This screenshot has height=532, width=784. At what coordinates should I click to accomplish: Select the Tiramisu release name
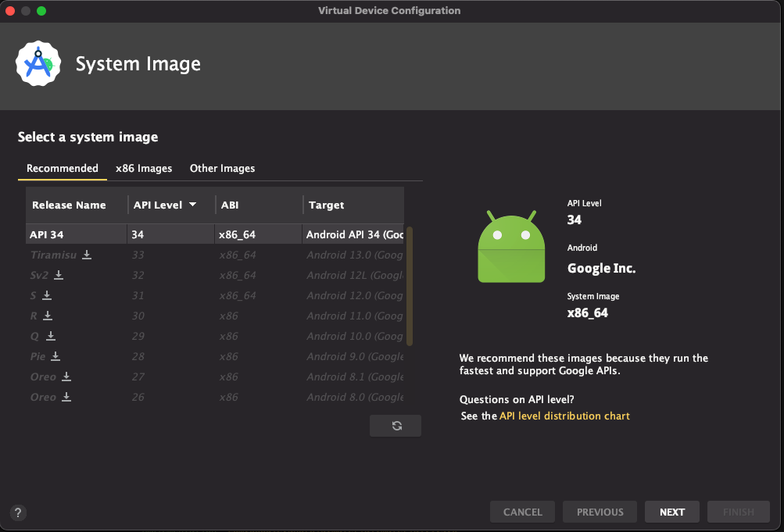click(53, 255)
